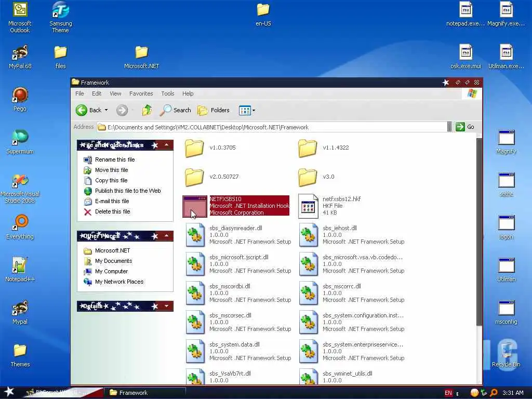Click E-mail this file link
This screenshot has width=532, height=399.
point(112,201)
